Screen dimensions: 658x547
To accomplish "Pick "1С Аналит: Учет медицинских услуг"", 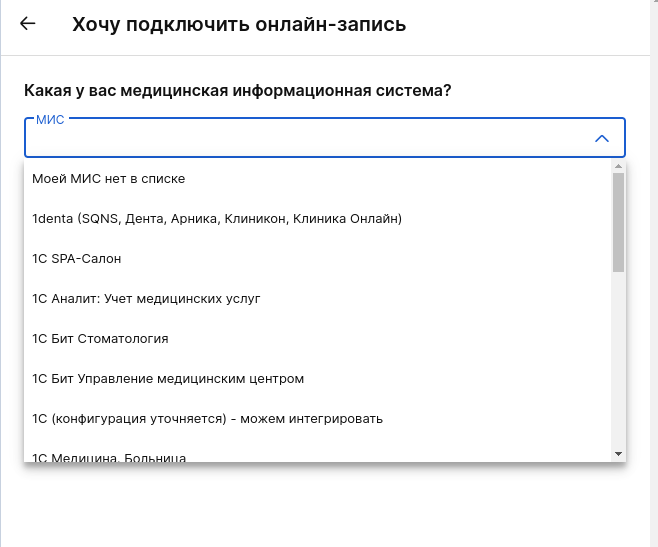I will click(x=146, y=299).
